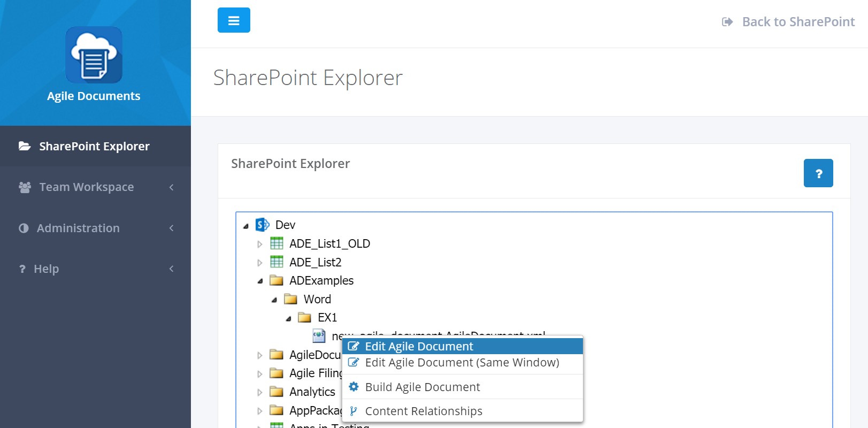The width and height of the screenshot is (868, 428).
Task: Click the edit icon beside Edit Agile Document
Action: coord(354,346)
